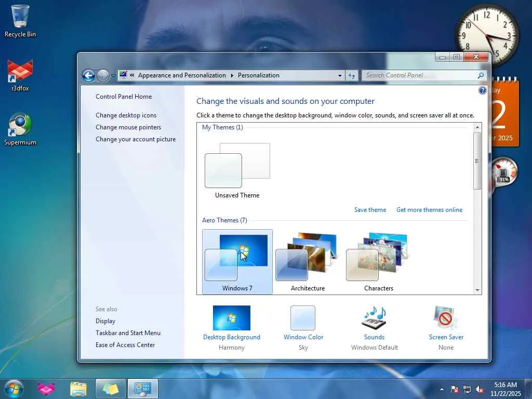
Task: Click Get more themes online link
Action: pyautogui.click(x=429, y=210)
